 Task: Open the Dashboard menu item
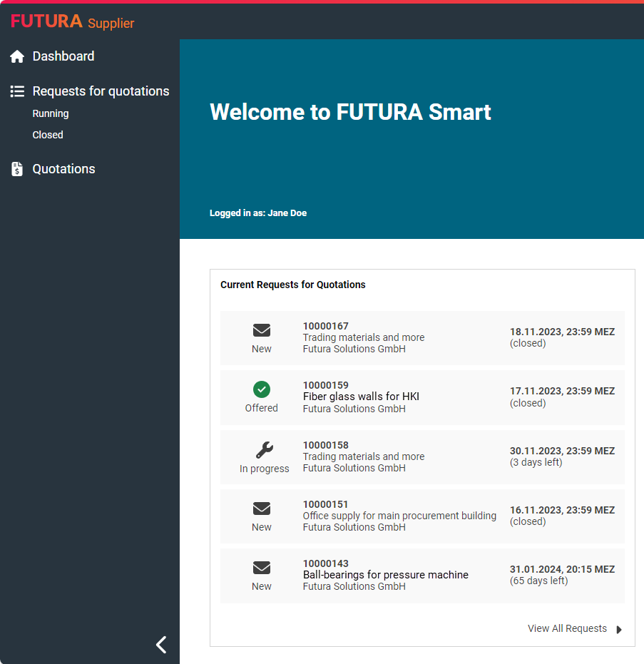click(63, 56)
